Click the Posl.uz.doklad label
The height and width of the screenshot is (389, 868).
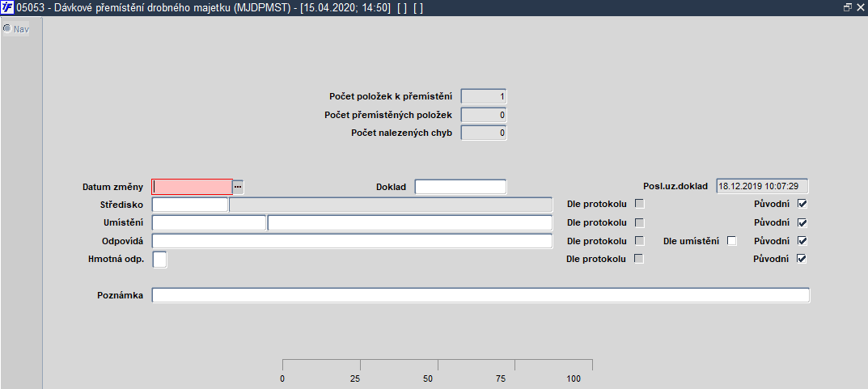point(675,187)
